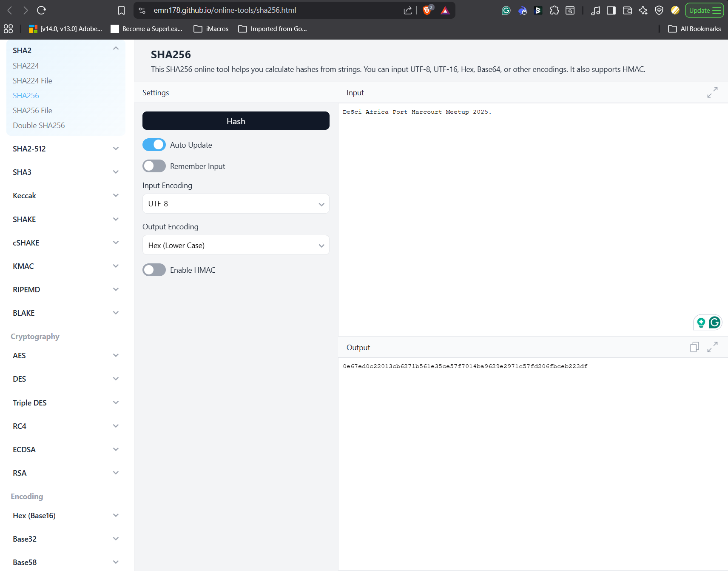Select Double SHA256 in the sidebar
This screenshot has width=728, height=571.
[39, 126]
